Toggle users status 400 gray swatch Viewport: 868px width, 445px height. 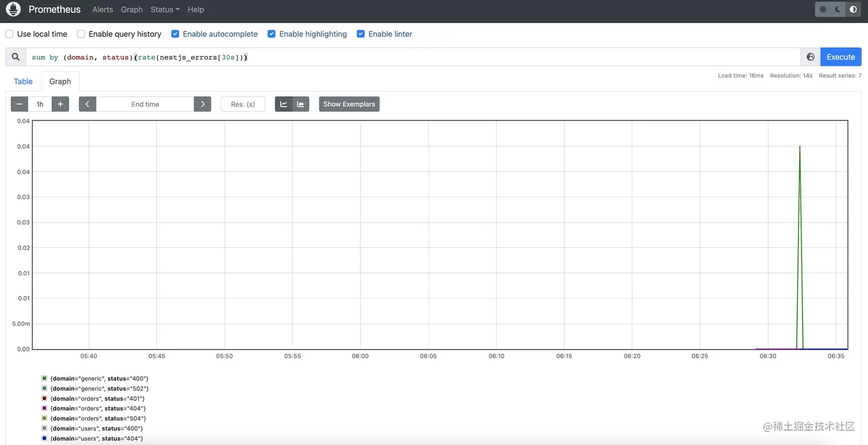click(44, 428)
